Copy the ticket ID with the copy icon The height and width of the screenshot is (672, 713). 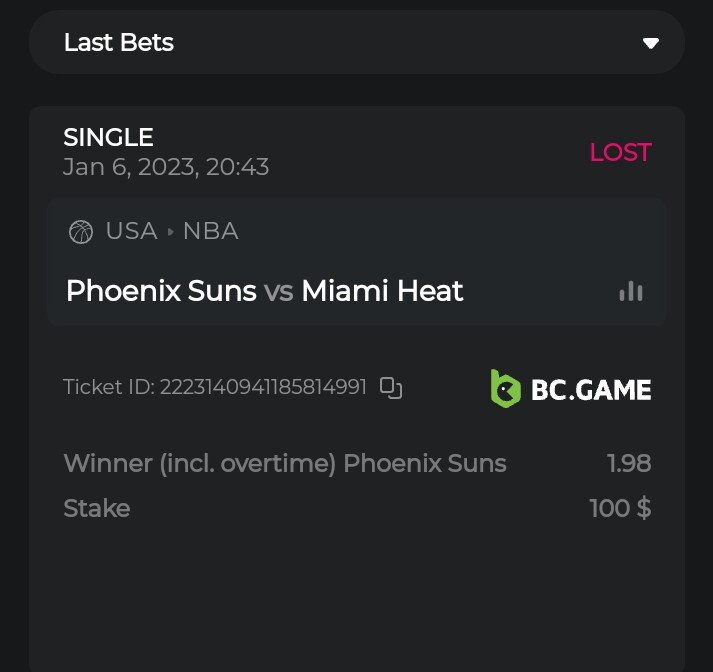coord(391,388)
